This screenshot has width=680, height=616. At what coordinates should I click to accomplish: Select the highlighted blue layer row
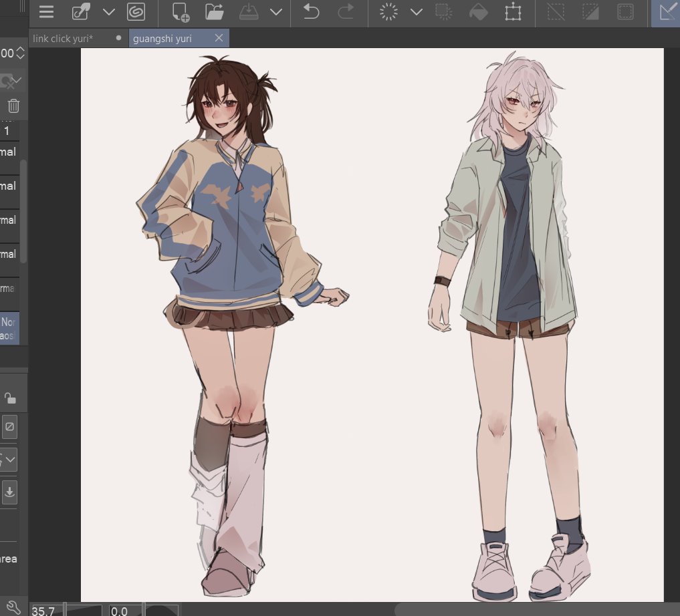[9, 328]
